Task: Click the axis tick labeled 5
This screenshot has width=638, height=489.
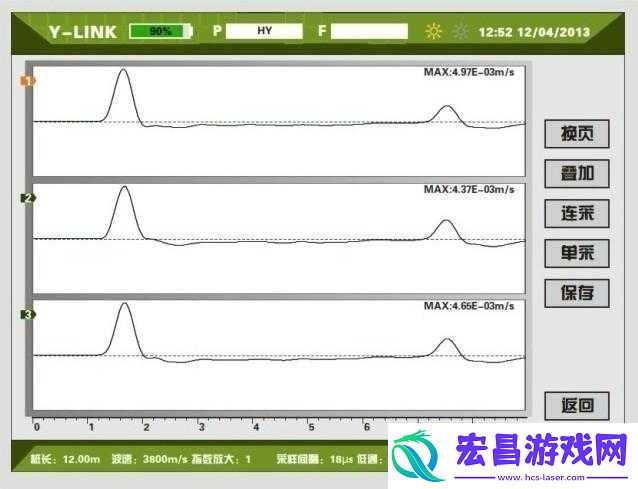Action: [311, 427]
